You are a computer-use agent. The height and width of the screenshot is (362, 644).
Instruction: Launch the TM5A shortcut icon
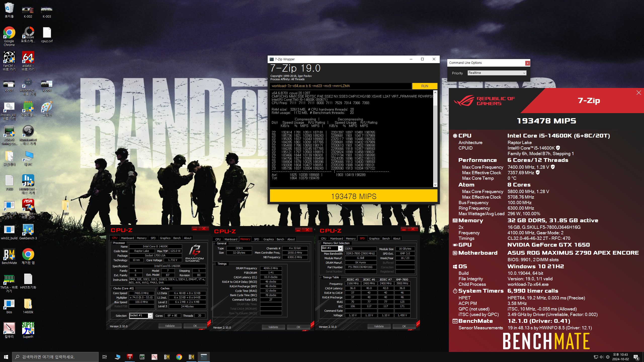tap(9, 283)
